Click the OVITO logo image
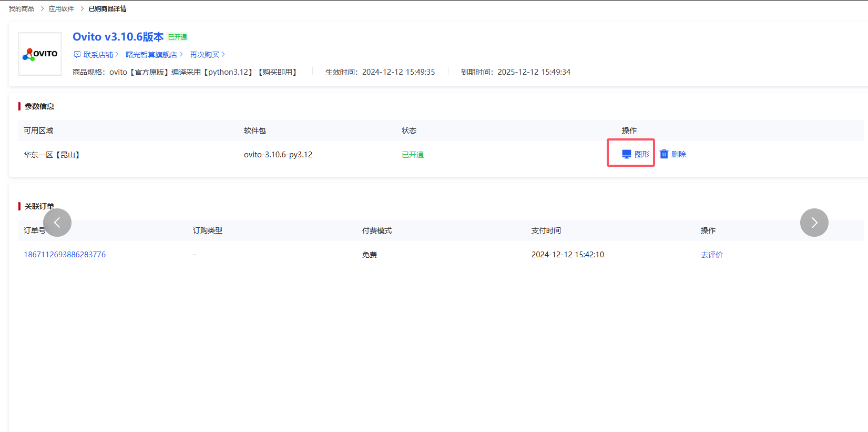 (x=40, y=54)
